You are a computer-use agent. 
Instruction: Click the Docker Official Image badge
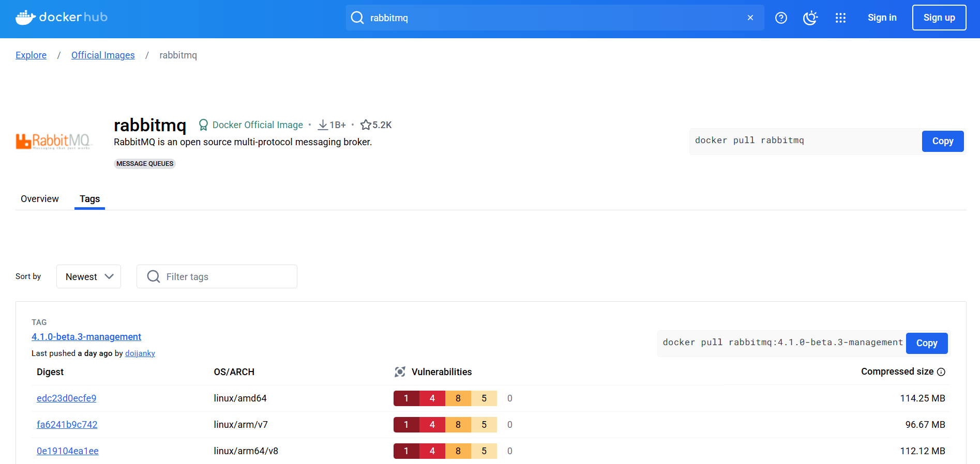pos(251,125)
